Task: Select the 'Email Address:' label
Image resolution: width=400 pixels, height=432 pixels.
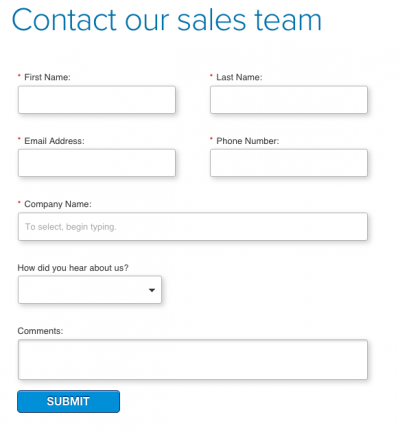Action: coord(54,141)
